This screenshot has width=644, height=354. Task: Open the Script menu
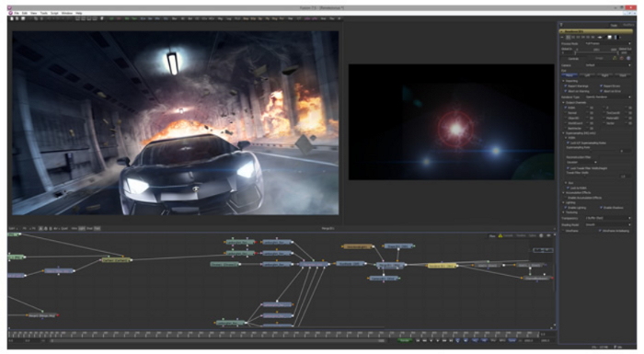click(54, 13)
